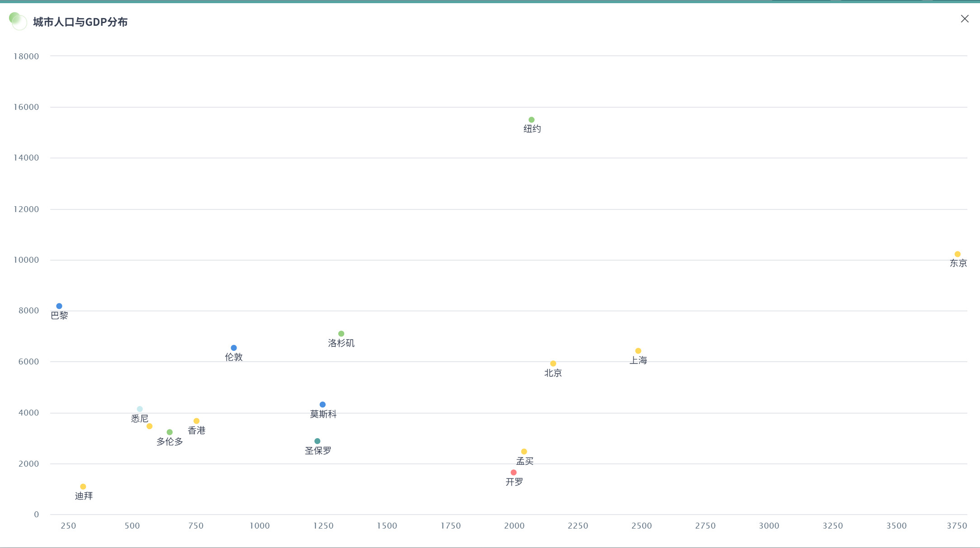Click the 莫斯科 blue dot
Viewport: 980px width, 548px height.
pyautogui.click(x=322, y=405)
